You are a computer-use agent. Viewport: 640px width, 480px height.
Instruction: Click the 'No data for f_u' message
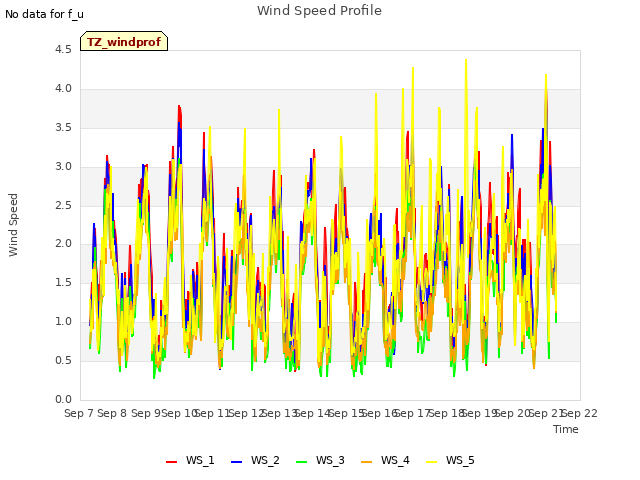tap(44, 14)
